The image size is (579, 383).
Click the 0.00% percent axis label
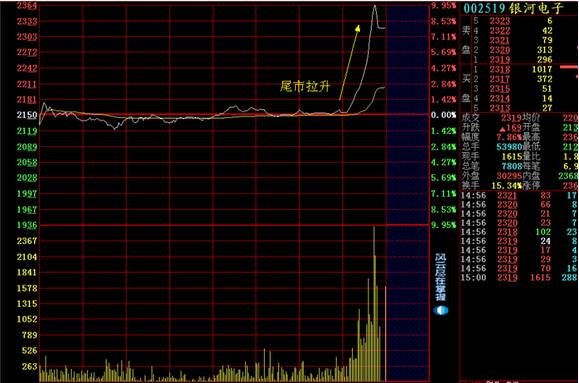[443, 115]
